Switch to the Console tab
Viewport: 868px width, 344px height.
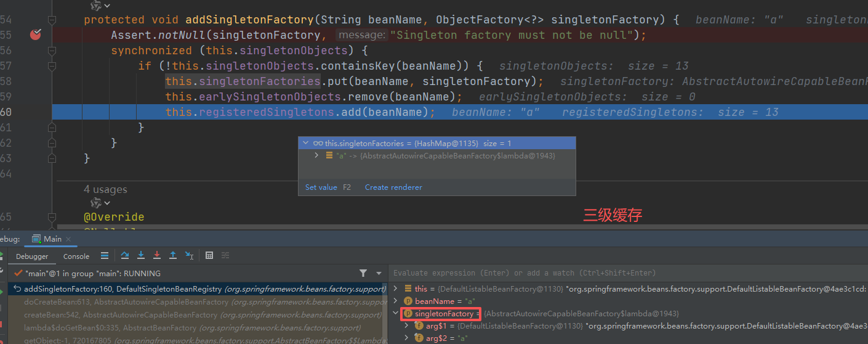tap(76, 256)
